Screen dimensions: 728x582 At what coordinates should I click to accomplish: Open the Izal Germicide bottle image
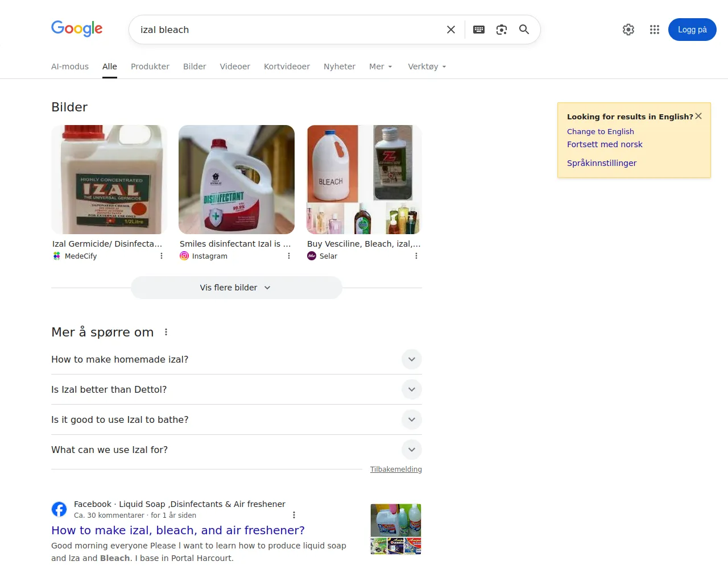click(x=109, y=180)
